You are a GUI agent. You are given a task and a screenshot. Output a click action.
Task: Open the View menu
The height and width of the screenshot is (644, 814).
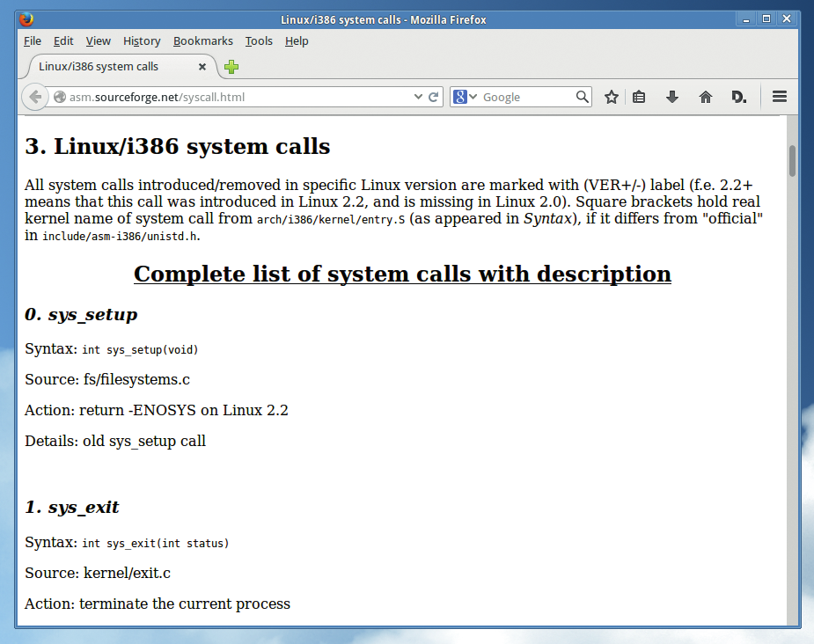point(98,41)
